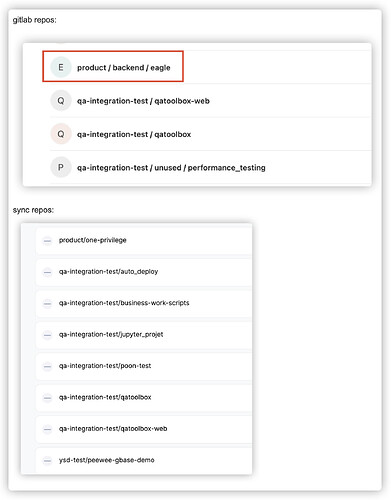391x500 pixels.
Task: Open qa-integration-test / qatoolbox gitlab repository
Action: coord(134,134)
